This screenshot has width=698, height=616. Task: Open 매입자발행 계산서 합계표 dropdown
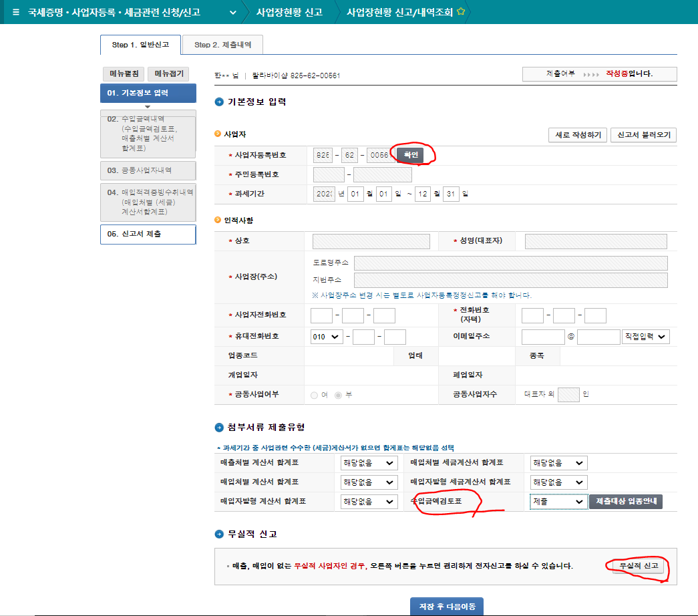(x=369, y=502)
